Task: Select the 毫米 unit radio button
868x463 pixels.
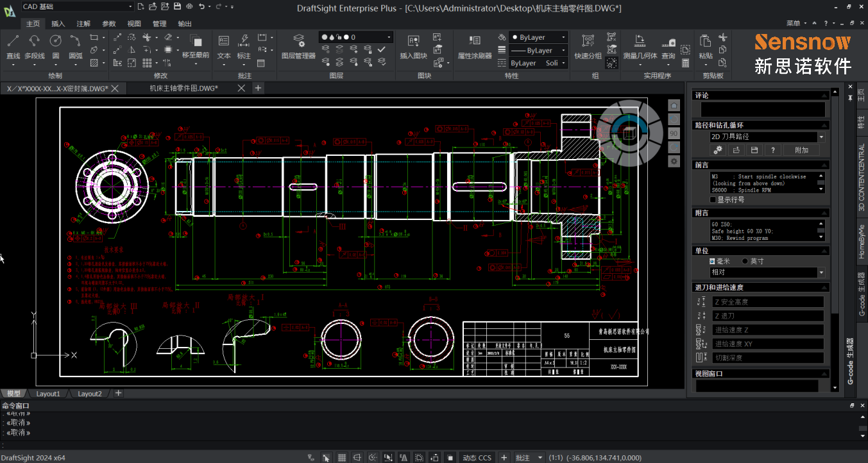Action: [x=713, y=261]
